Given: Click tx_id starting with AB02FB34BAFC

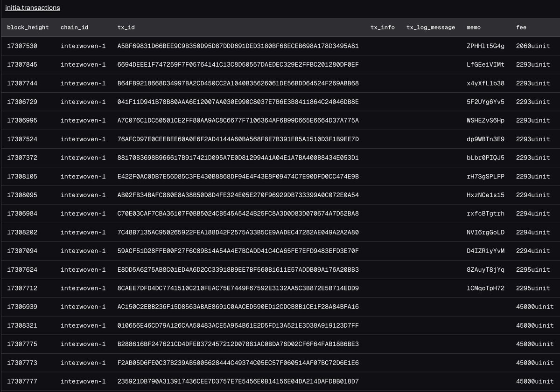Looking at the screenshot, I should click(238, 195).
